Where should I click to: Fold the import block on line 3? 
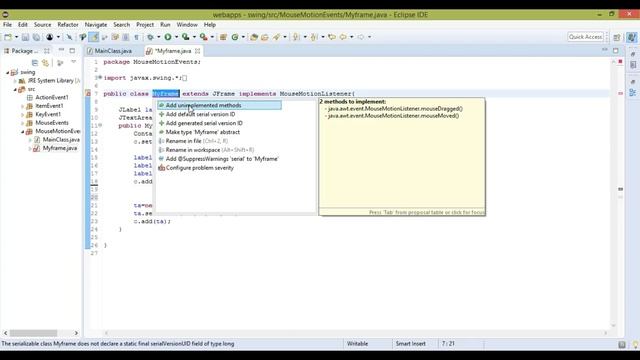click(100, 78)
